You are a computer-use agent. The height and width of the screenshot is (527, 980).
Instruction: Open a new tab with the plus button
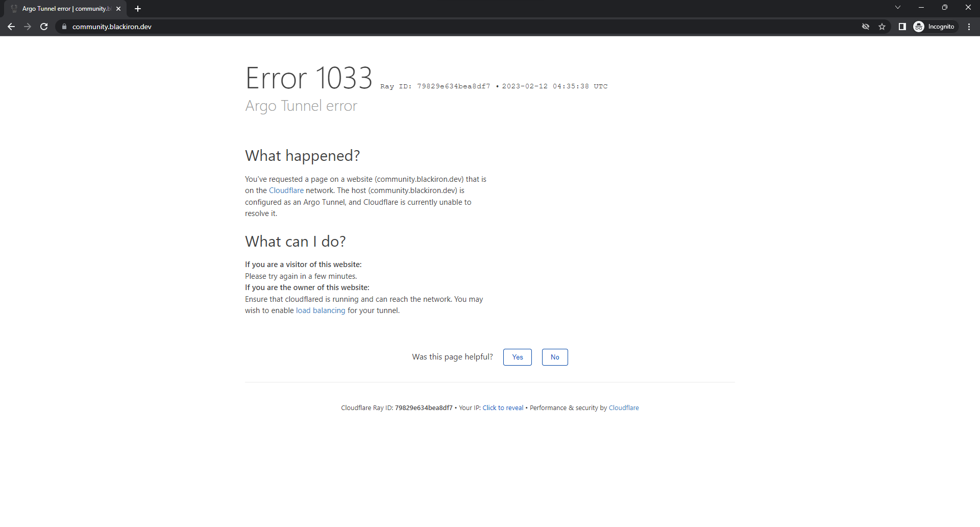tap(138, 9)
